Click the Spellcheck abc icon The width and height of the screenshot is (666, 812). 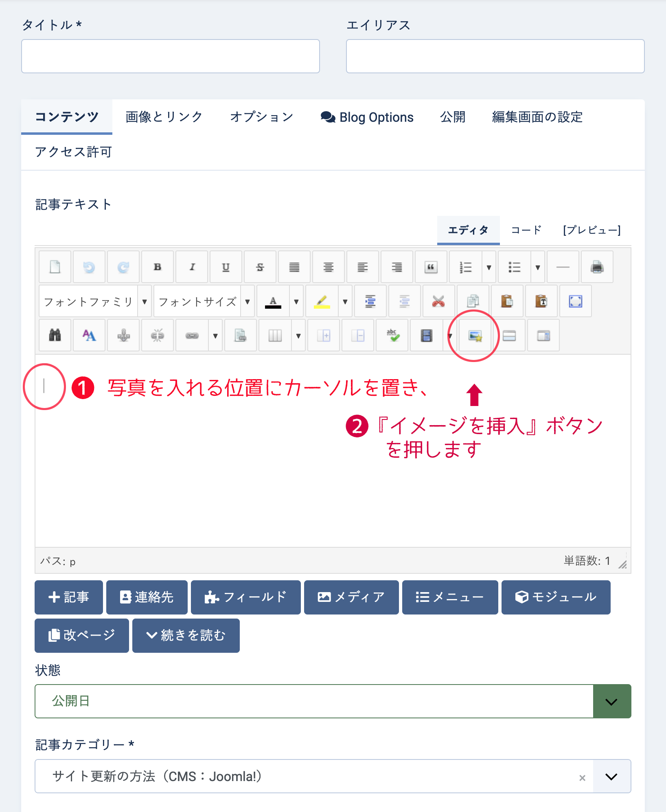pos(392,336)
